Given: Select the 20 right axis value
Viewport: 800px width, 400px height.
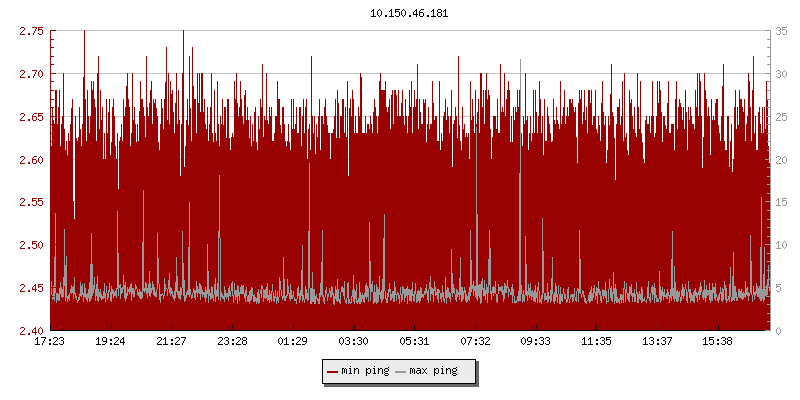Looking at the screenshot, I should [781, 160].
